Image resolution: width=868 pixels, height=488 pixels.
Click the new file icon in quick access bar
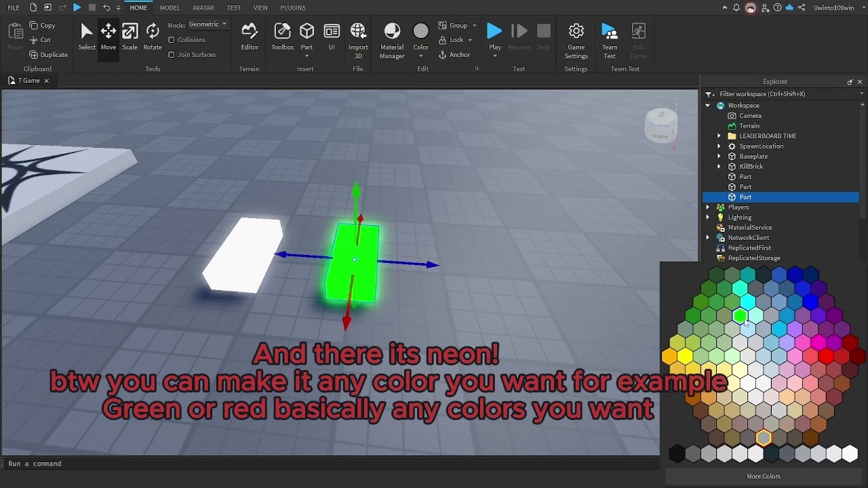[33, 7]
